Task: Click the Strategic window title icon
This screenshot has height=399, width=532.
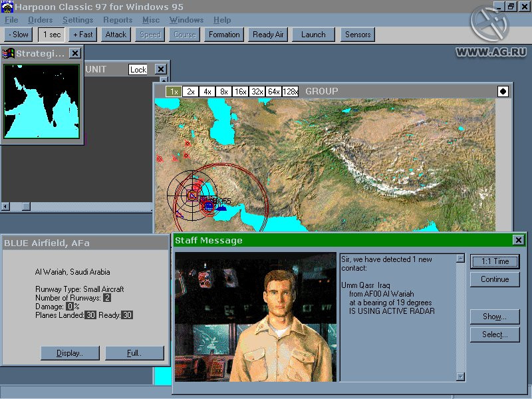Action: [x=9, y=53]
